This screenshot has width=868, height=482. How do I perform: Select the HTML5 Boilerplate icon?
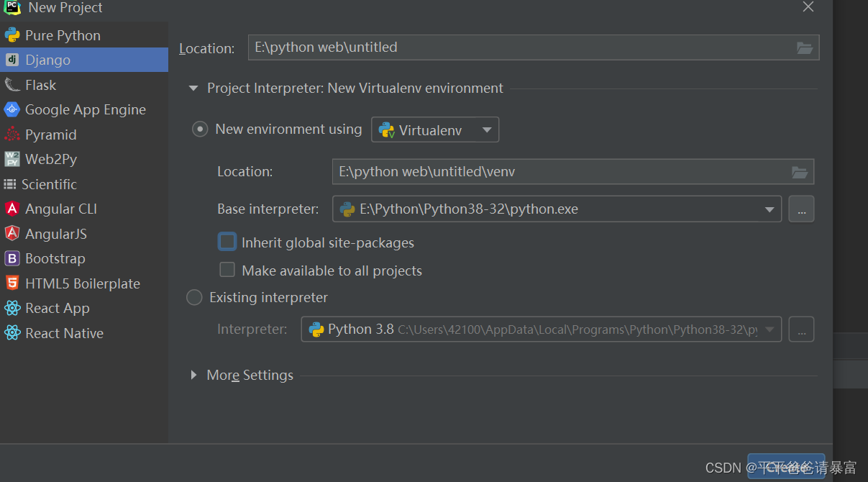tap(12, 283)
